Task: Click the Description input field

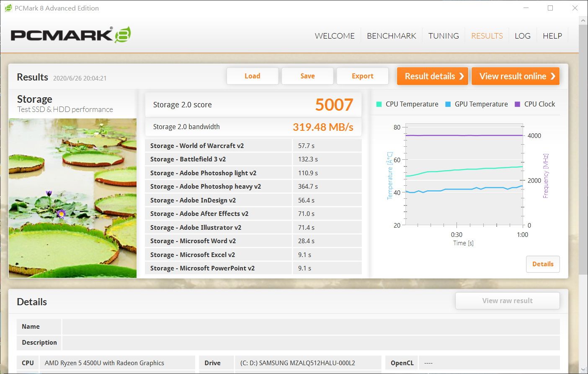Action: pyautogui.click(x=311, y=343)
